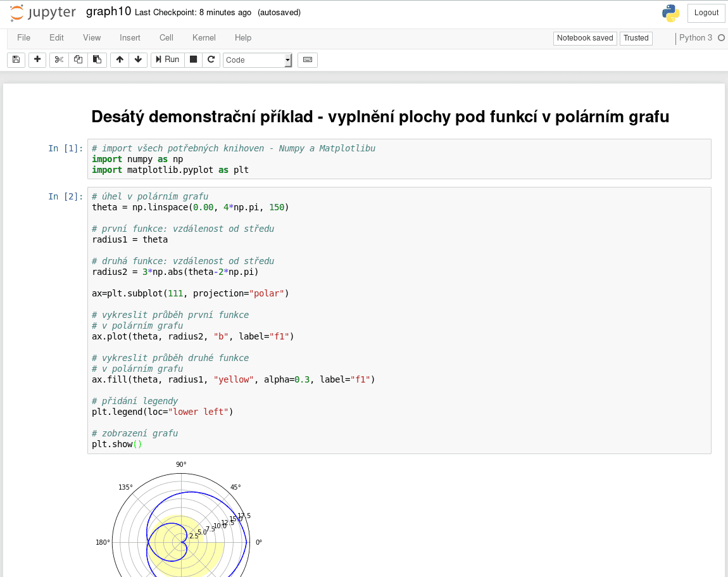Viewport: 728px width, 577px height.
Task: Select the In [2]: prompt
Action: (65, 196)
